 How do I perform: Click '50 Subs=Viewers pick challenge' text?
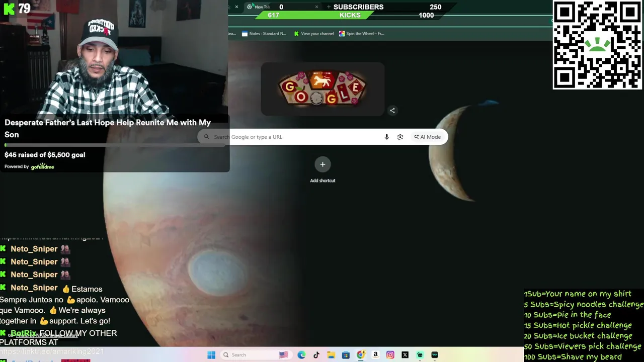[583, 346]
